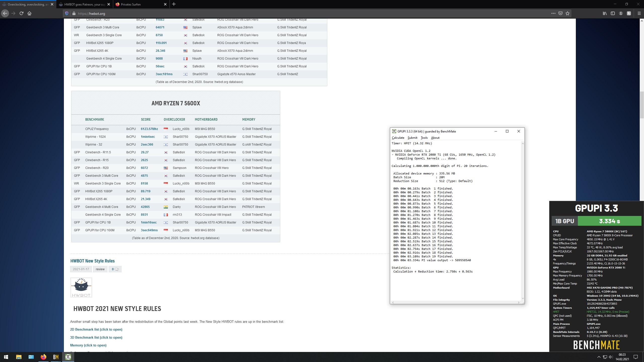Click the GPUPI scrollbar down arrow
The width and height of the screenshot is (644, 362).
pyautogui.click(x=523, y=298)
